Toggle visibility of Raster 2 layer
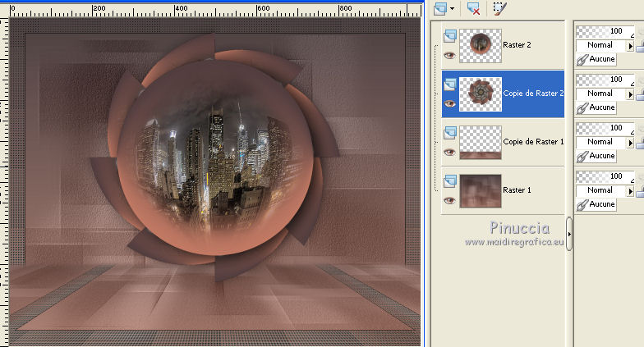This screenshot has height=347, width=644. click(x=450, y=56)
